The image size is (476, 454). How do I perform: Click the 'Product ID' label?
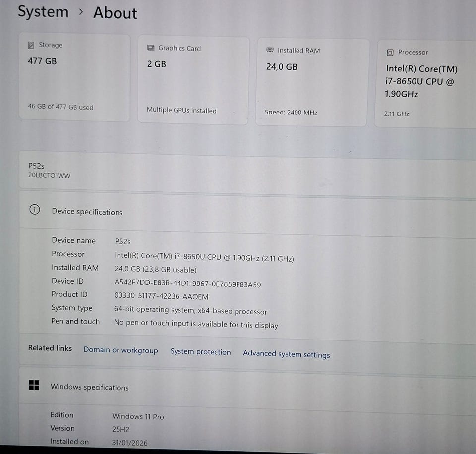69,294
